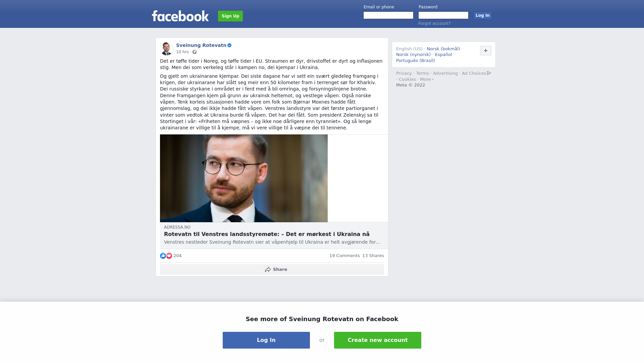
Task: Click the blue Like reaction icon
Action: tap(163, 256)
